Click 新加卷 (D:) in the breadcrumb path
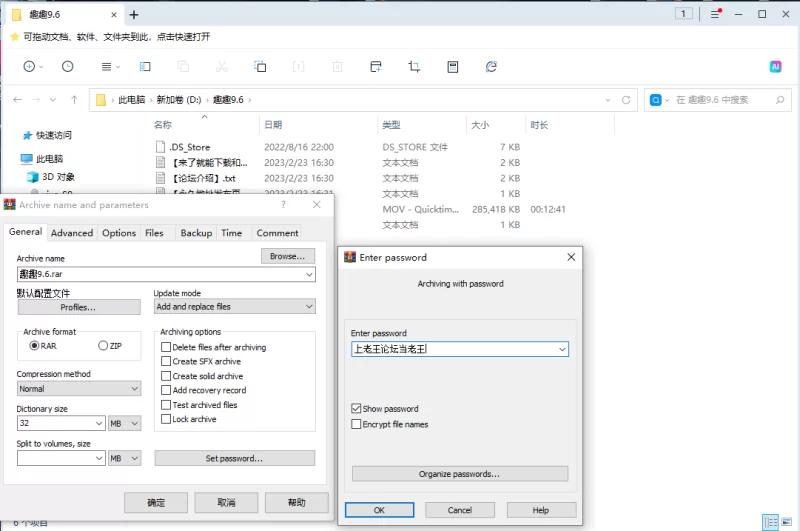Viewport: 800px width, 531px height. click(x=179, y=100)
